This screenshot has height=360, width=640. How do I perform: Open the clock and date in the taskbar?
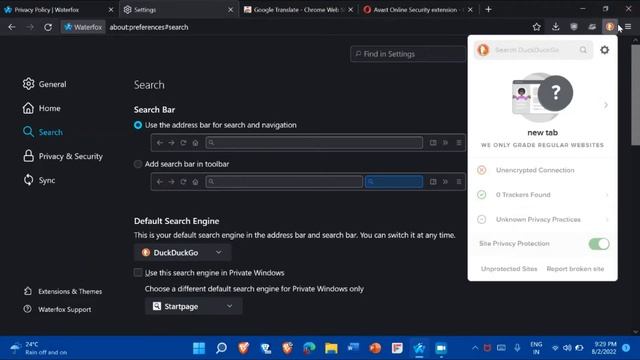tap(604, 348)
